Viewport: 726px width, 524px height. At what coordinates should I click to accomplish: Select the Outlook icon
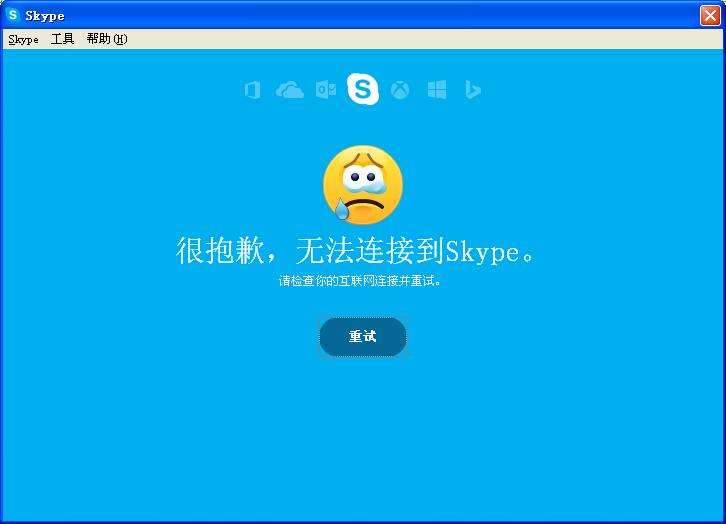[x=326, y=89]
